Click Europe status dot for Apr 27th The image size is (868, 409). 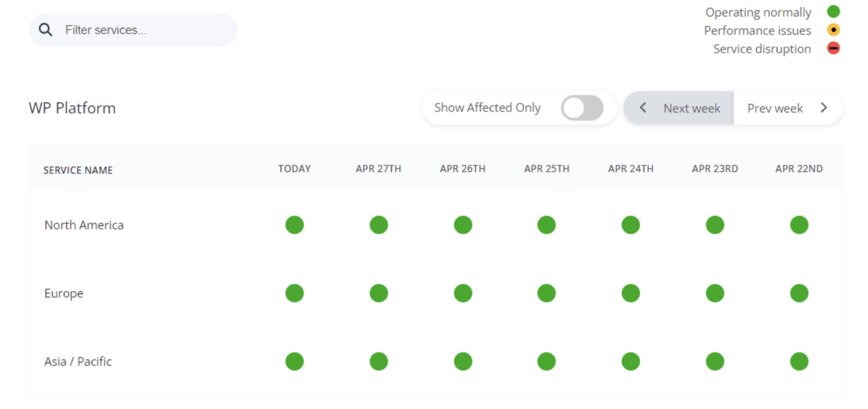click(379, 293)
